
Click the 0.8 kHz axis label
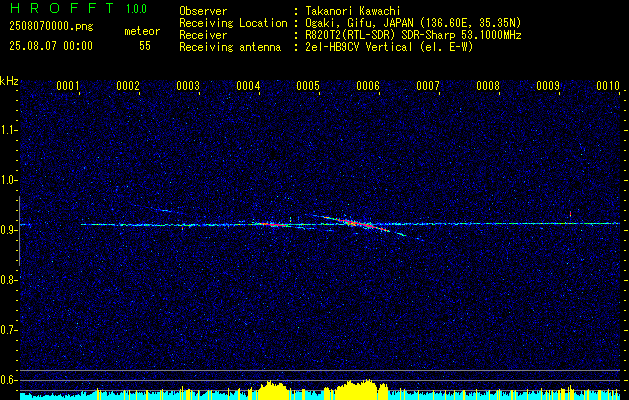[9, 280]
